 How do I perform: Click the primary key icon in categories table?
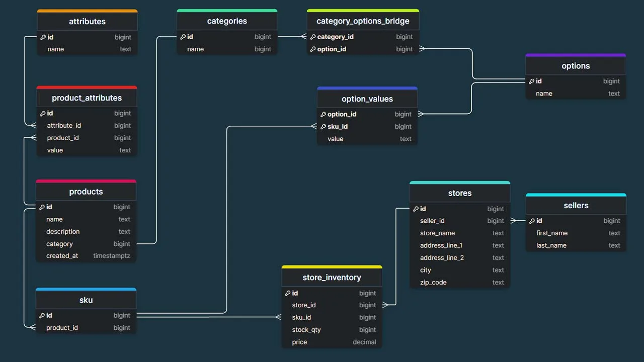coord(183,37)
